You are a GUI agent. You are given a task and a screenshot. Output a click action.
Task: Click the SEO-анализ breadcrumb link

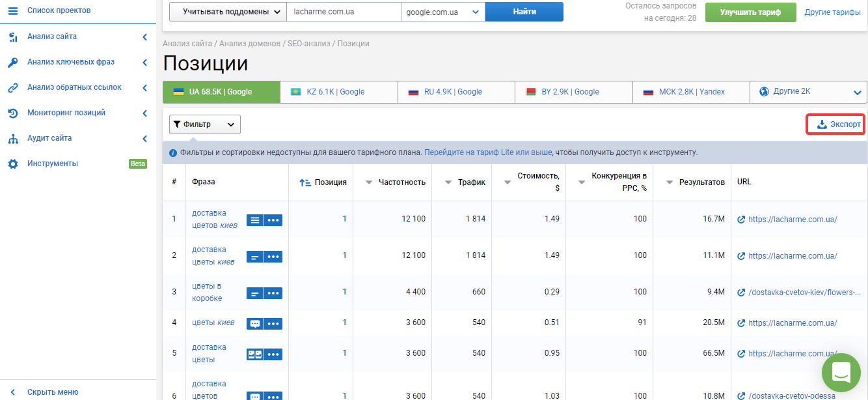(309, 44)
